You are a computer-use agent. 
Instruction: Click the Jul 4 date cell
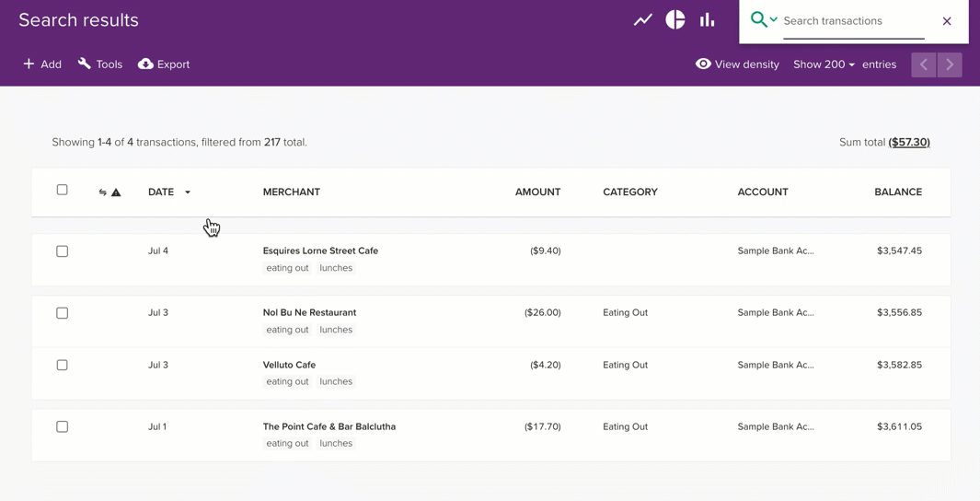pos(158,250)
